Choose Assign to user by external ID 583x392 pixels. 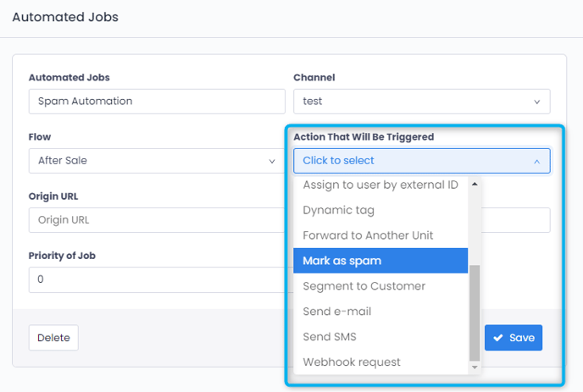pos(380,185)
